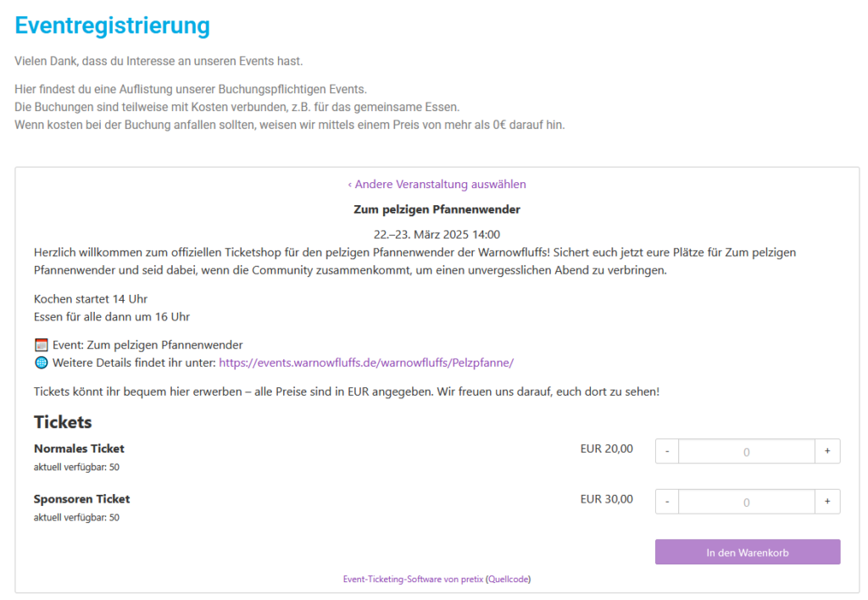Click the Normales Ticket name
This screenshot has height=600, width=868.
click(x=79, y=448)
